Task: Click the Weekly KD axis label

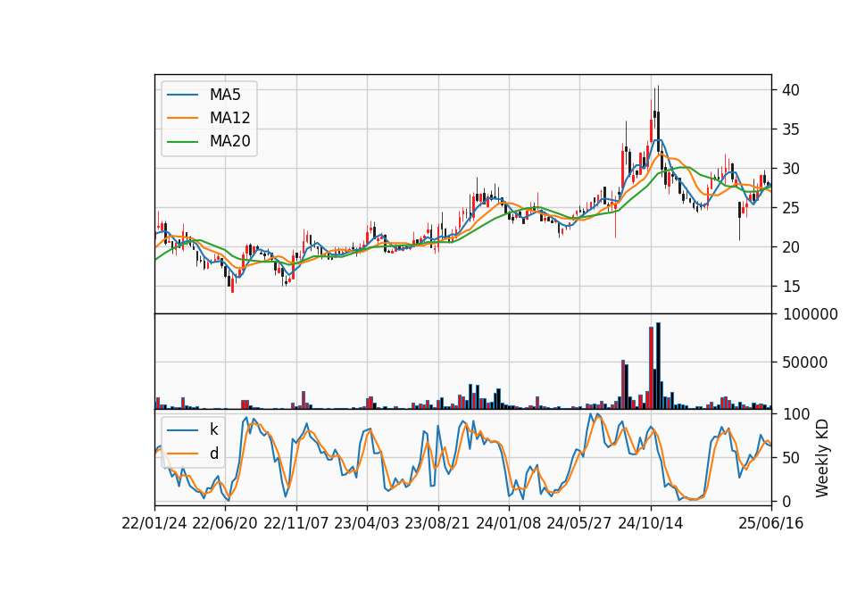Action: coord(822,458)
